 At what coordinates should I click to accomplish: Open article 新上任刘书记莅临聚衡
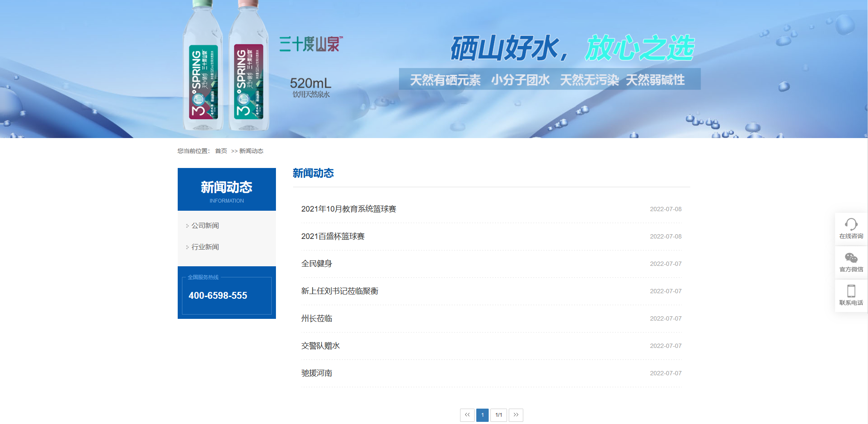pyautogui.click(x=340, y=291)
